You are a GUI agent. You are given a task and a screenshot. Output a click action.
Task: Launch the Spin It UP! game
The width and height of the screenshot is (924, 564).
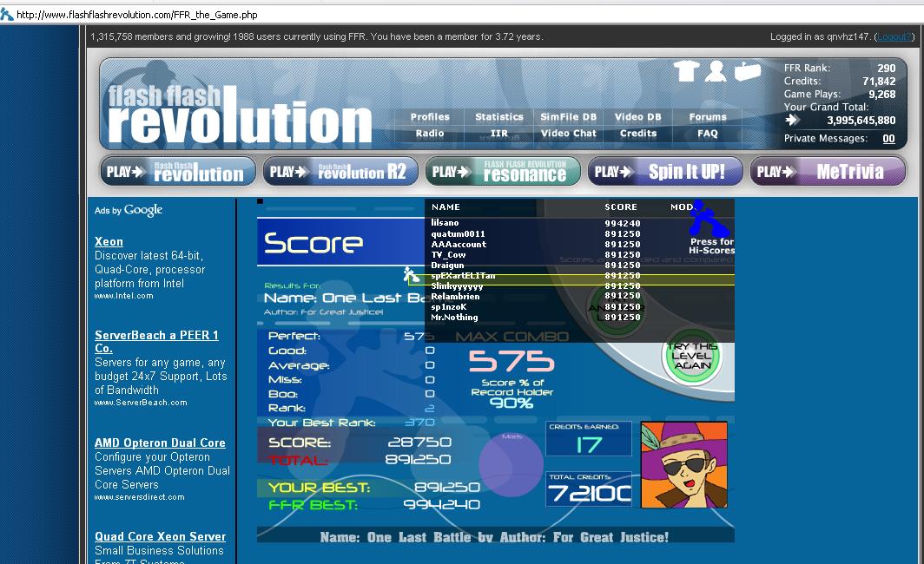665,171
